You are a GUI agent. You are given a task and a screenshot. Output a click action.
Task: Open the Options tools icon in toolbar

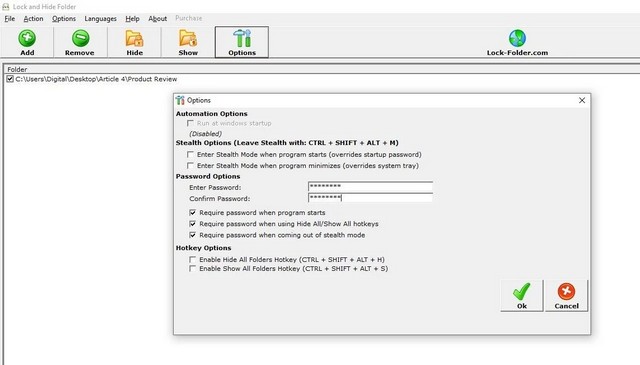click(x=242, y=38)
